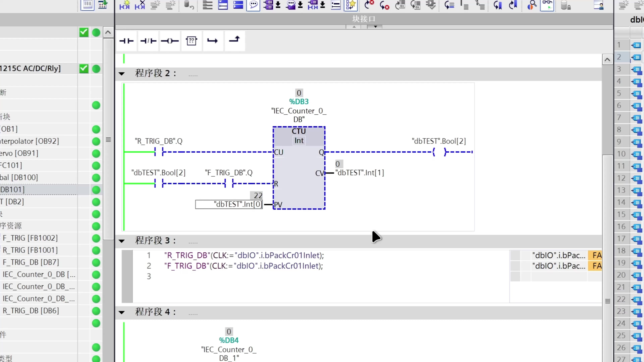This screenshot has width=644, height=362.
Task: Go to the next bookmark
Action: (513, 5)
